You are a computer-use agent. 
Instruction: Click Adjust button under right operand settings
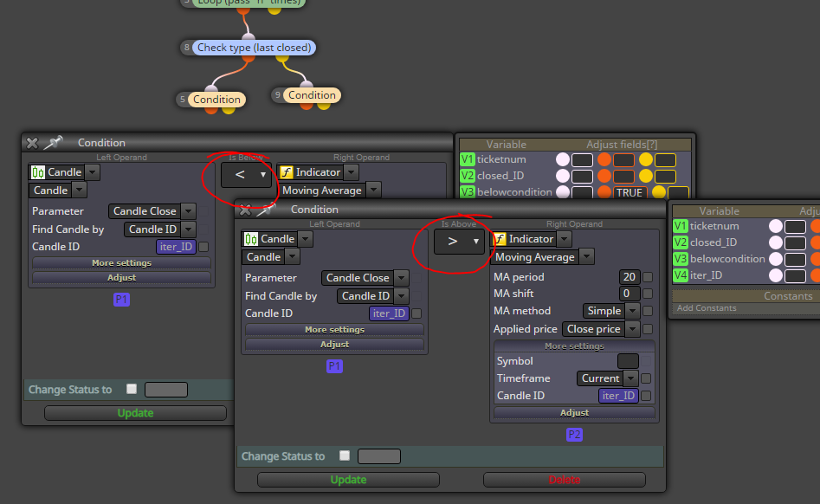point(574,412)
